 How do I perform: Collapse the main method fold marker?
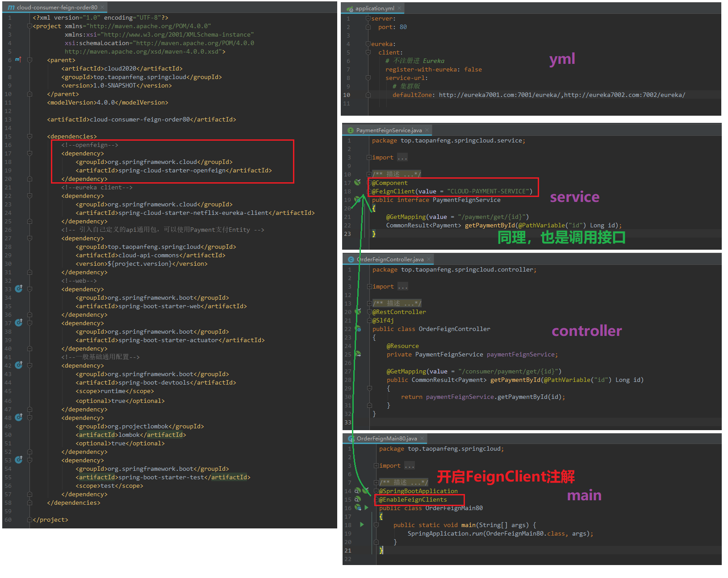(x=376, y=525)
